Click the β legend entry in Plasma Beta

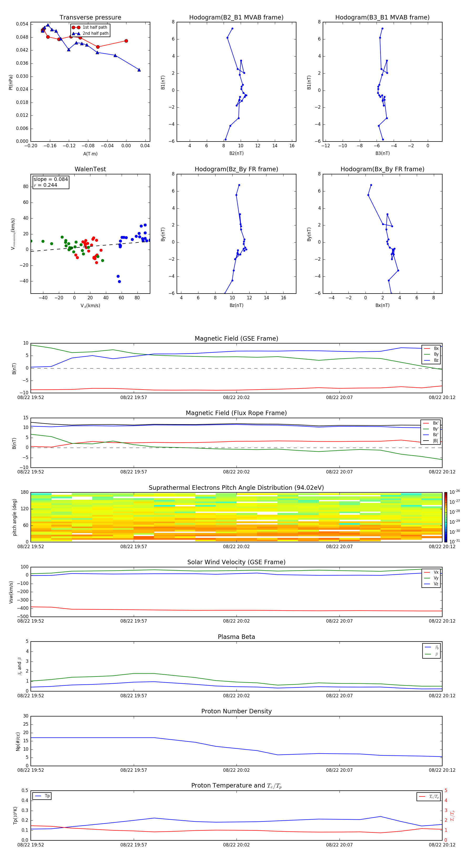(x=431, y=654)
